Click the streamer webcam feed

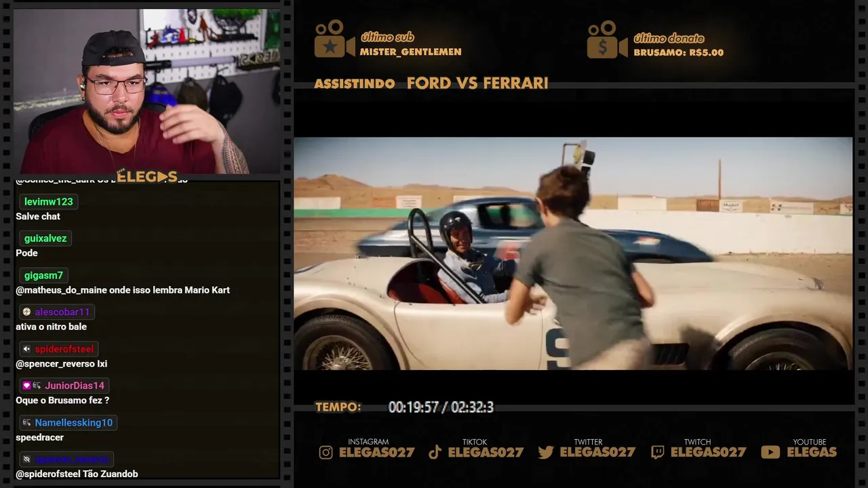[x=146, y=91]
